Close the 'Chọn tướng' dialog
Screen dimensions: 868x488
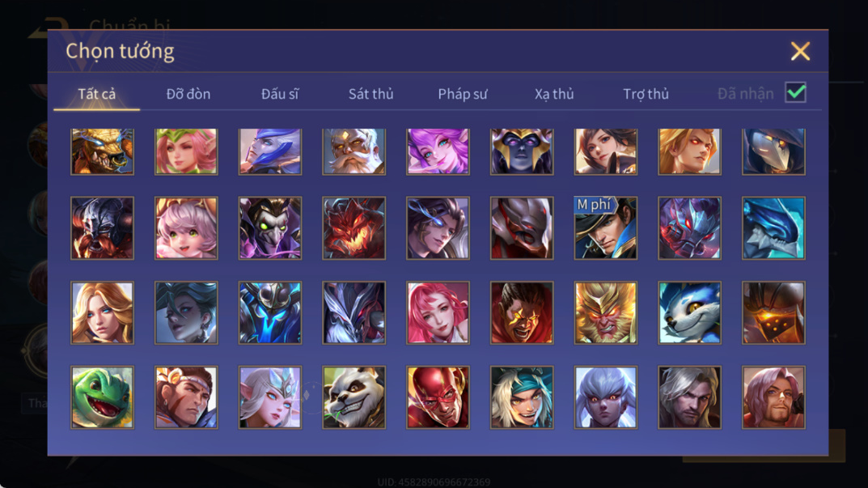(x=800, y=51)
